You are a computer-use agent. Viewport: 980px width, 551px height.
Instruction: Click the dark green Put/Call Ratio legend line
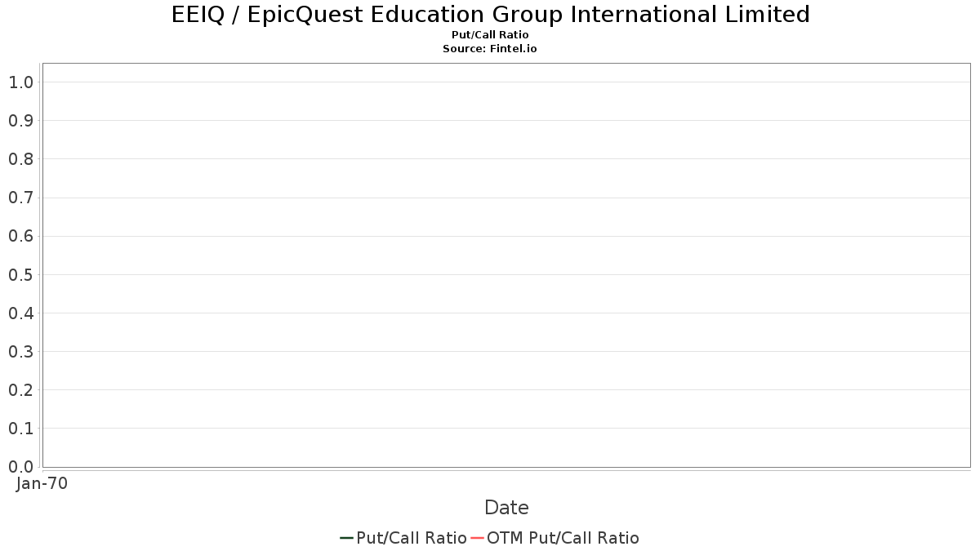click(346, 538)
